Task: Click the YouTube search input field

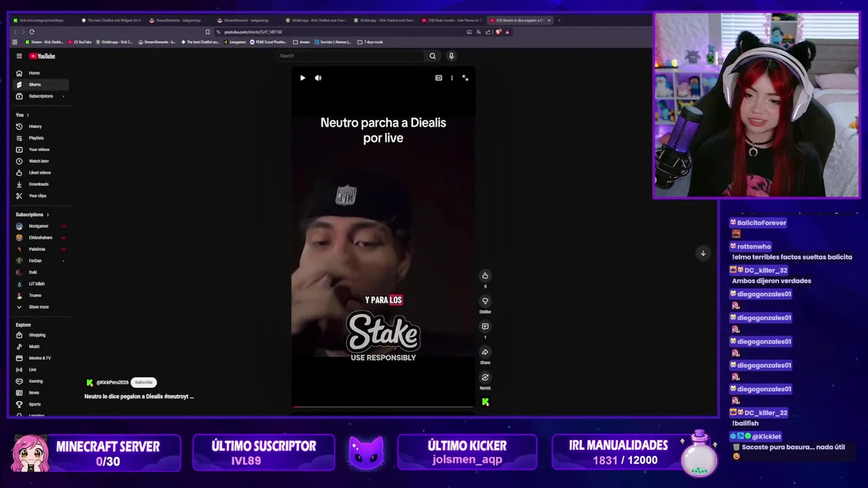Action: click(x=351, y=56)
